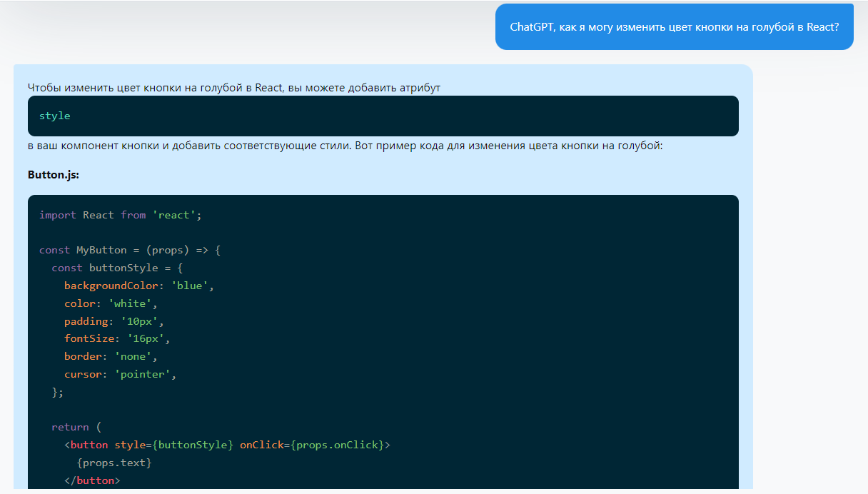
Task: Click the "border: 'none'" code line
Action: [x=111, y=356]
